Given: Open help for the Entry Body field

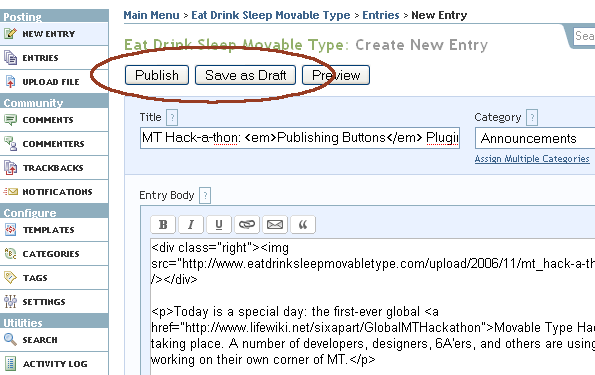Looking at the screenshot, I should point(205,195).
